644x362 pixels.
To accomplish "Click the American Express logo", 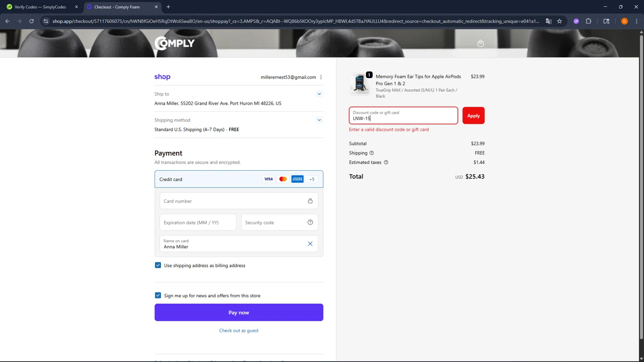I will click(298, 179).
